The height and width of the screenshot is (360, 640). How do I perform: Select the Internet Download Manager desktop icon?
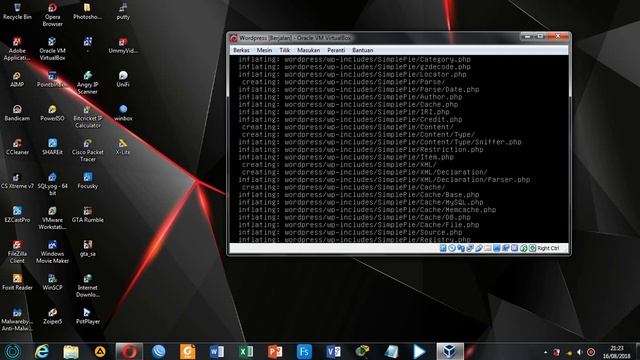(87, 286)
